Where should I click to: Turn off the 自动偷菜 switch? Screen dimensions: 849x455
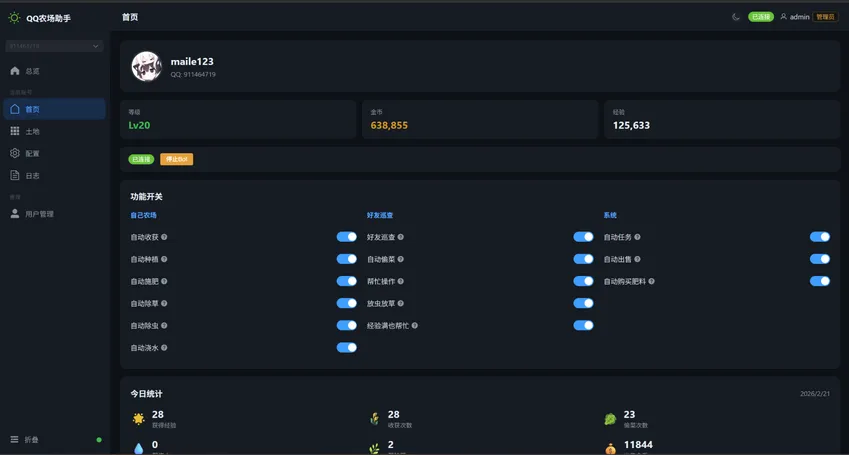(x=583, y=259)
